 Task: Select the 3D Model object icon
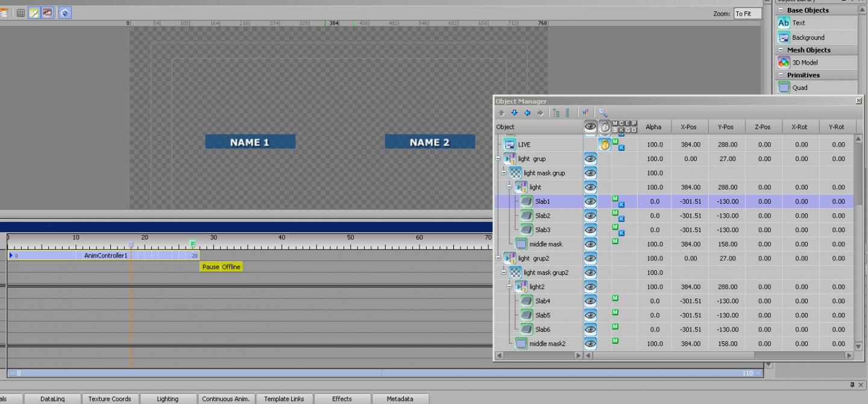point(784,63)
